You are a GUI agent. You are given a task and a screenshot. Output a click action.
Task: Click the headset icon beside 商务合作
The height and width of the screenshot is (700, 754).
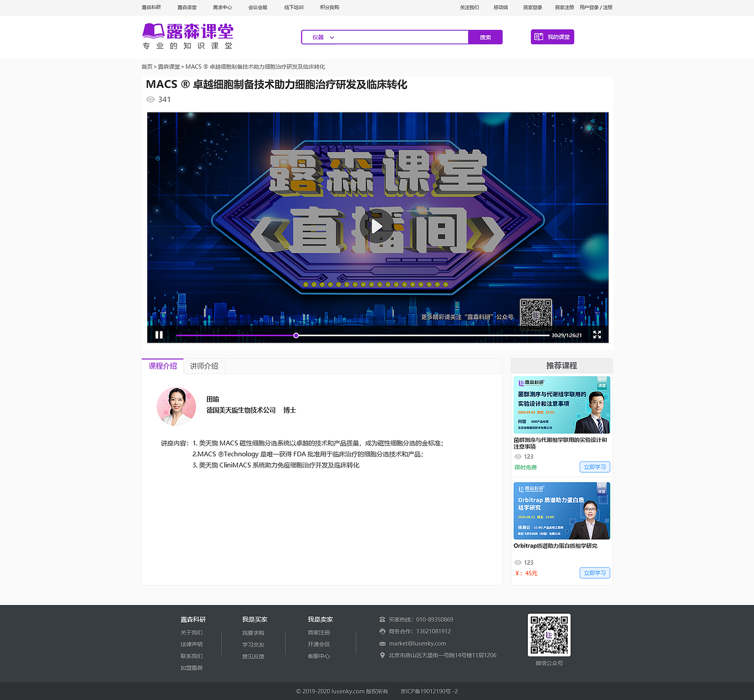[x=382, y=631]
